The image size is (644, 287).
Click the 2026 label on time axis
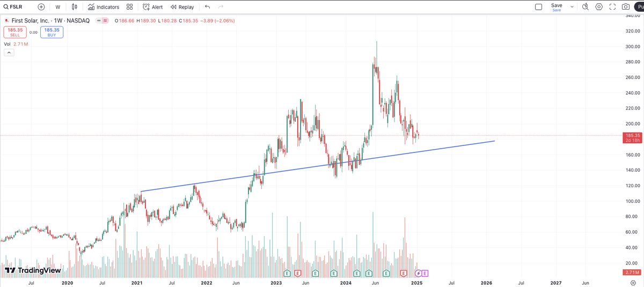pyautogui.click(x=486, y=282)
